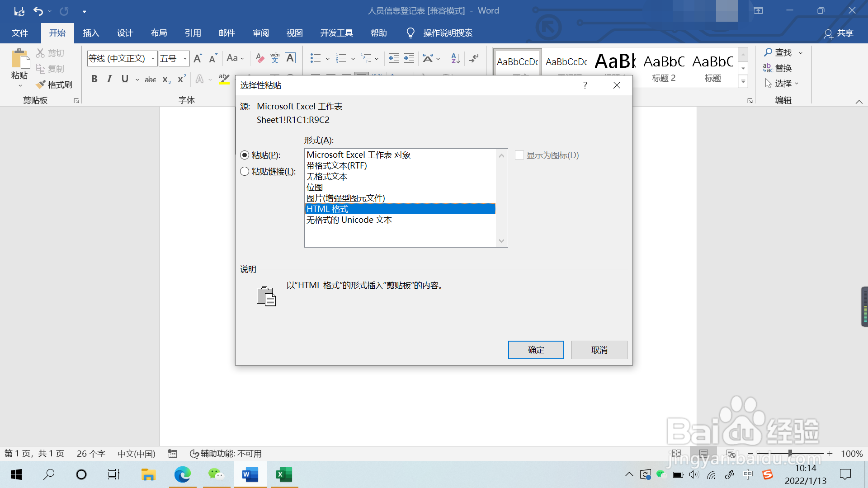Open Excel from the taskbar

pyautogui.click(x=284, y=474)
